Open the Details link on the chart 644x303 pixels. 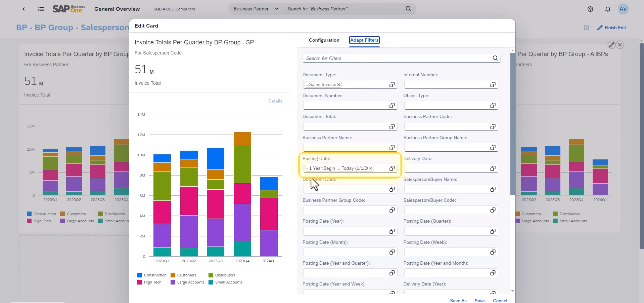pyautogui.click(x=275, y=101)
